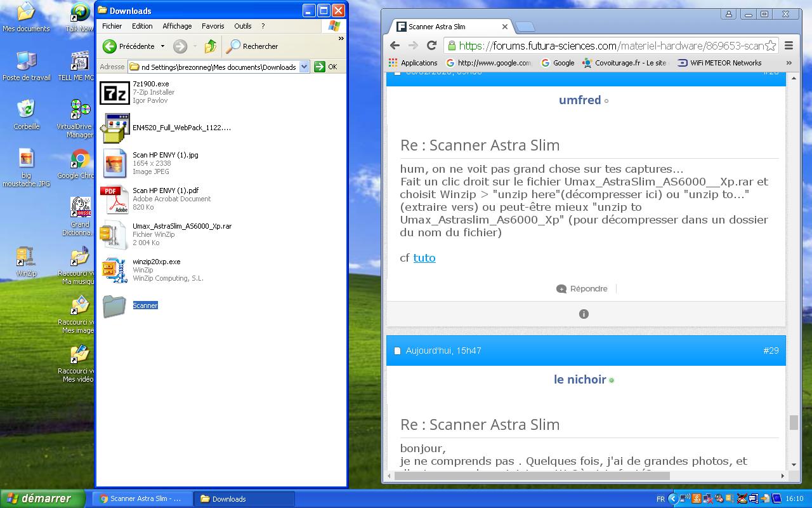Click Chrome's back arrow
Screen dimensions: 812x508
(395, 46)
